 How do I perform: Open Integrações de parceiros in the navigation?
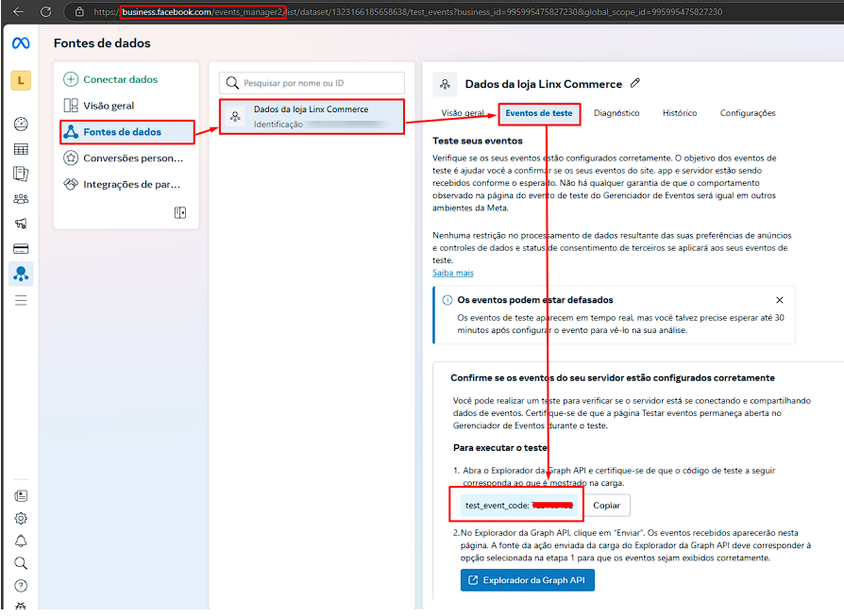point(127,184)
